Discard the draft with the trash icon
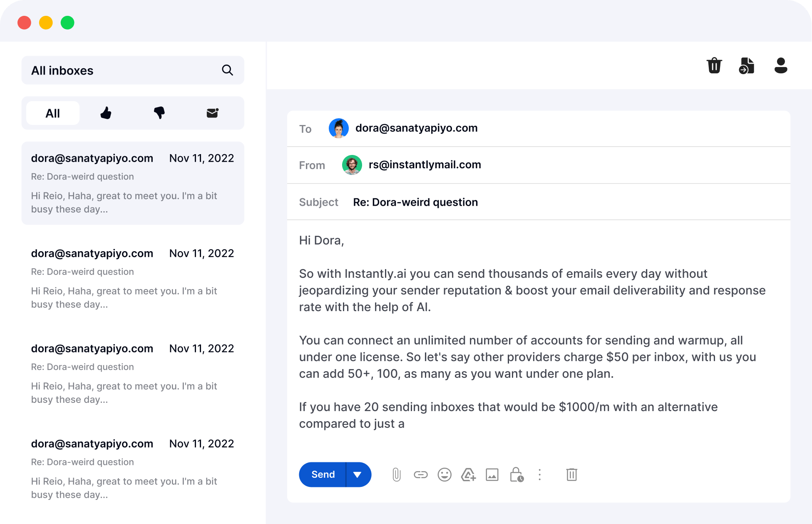 click(x=571, y=474)
